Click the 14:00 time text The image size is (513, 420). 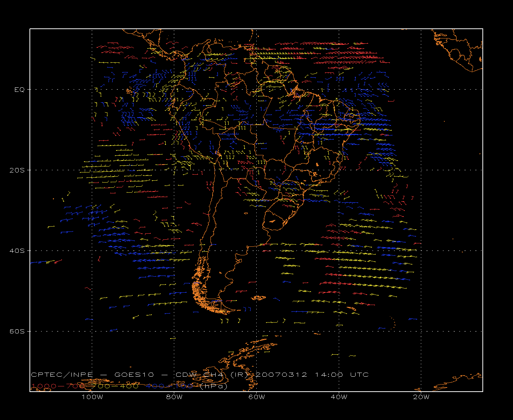[x=329, y=374]
